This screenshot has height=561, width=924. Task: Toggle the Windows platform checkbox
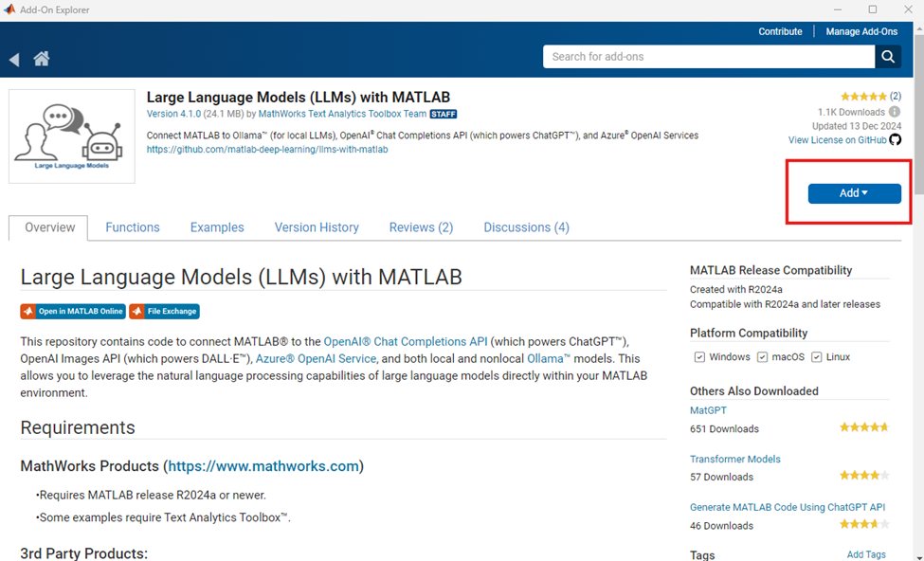(x=699, y=357)
